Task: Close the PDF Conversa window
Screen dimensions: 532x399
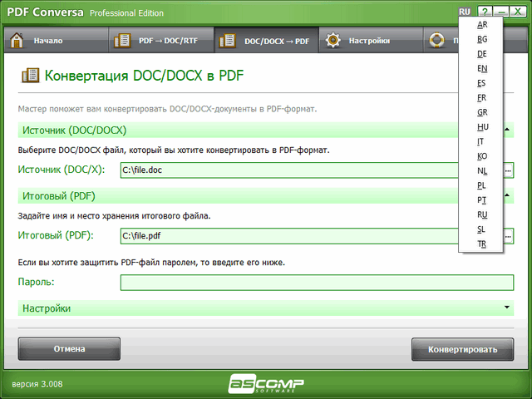Action: pyautogui.click(x=517, y=12)
